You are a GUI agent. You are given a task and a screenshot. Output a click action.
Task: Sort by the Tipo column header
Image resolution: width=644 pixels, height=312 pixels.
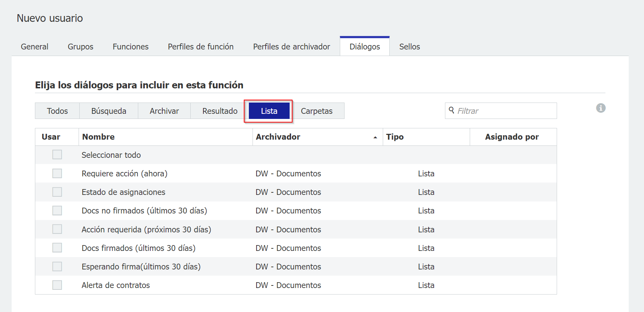426,137
